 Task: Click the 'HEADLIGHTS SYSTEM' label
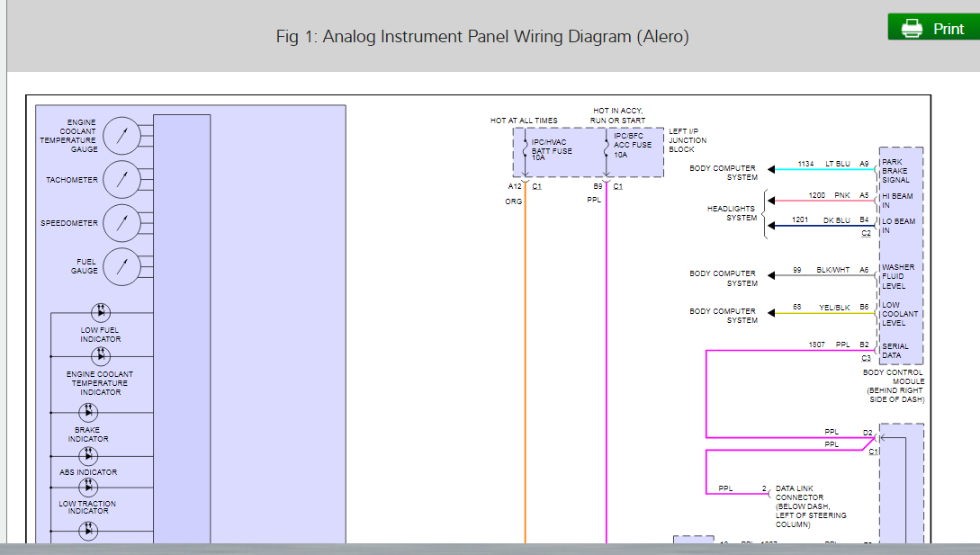(x=732, y=213)
